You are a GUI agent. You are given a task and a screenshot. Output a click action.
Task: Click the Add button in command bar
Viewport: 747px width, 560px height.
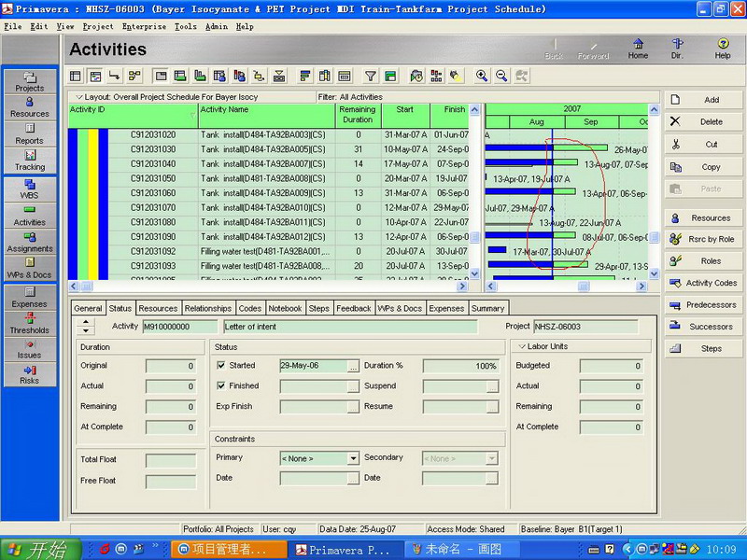[x=703, y=100]
